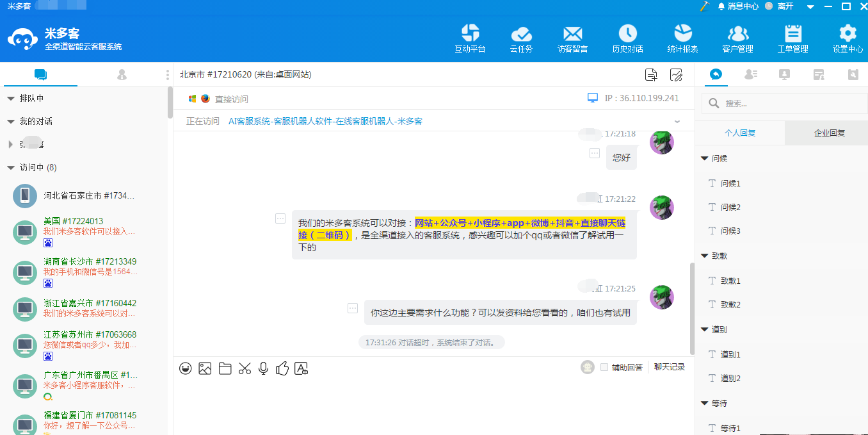Click the send image icon

click(205, 368)
